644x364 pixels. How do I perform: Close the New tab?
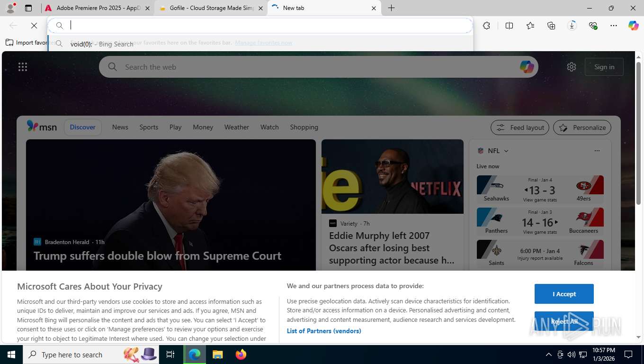click(374, 8)
